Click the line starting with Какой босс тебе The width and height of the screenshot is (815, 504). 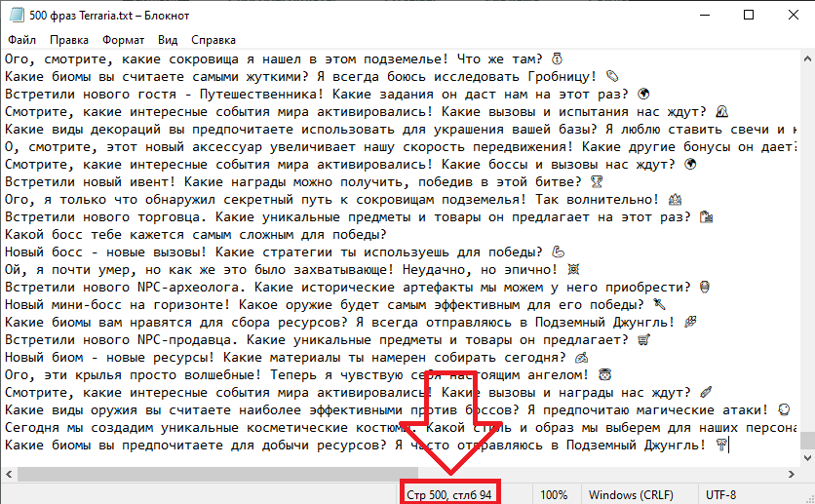tap(195, 235)
